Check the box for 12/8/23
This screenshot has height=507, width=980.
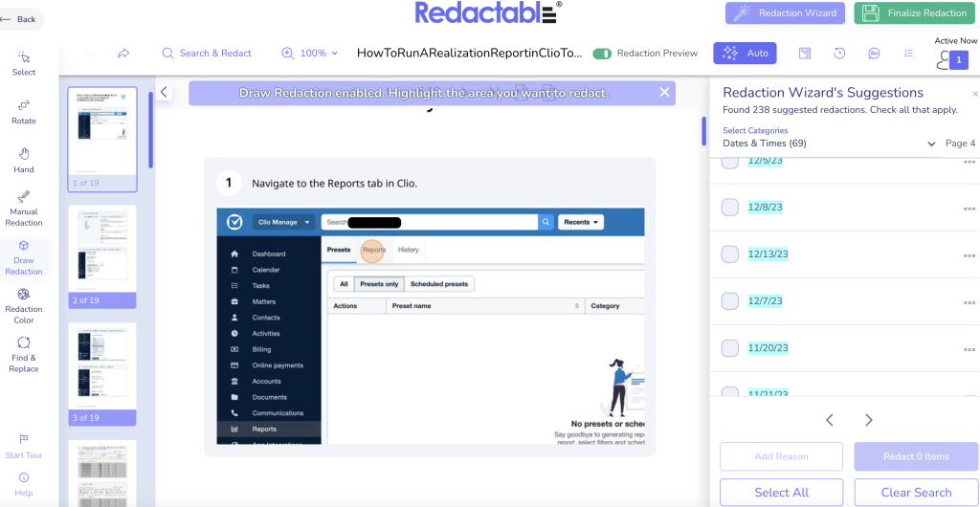[730, 207]
